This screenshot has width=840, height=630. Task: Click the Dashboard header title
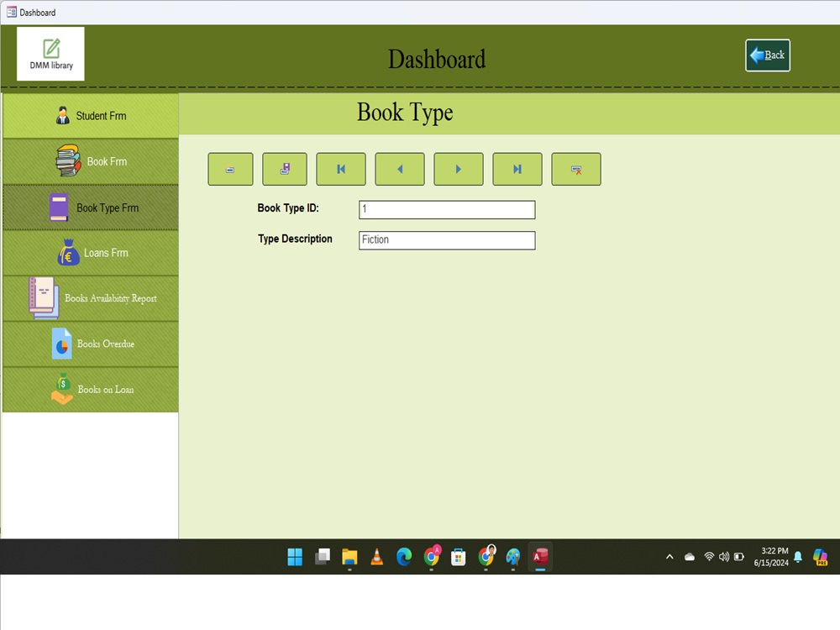coord(437,59)
